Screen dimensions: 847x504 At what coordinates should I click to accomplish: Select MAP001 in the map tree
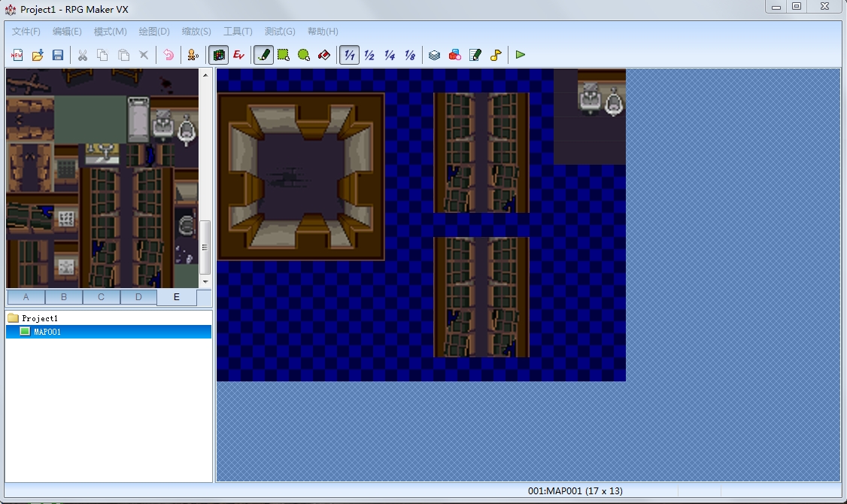pyautogui.click(x=108, y=332)
